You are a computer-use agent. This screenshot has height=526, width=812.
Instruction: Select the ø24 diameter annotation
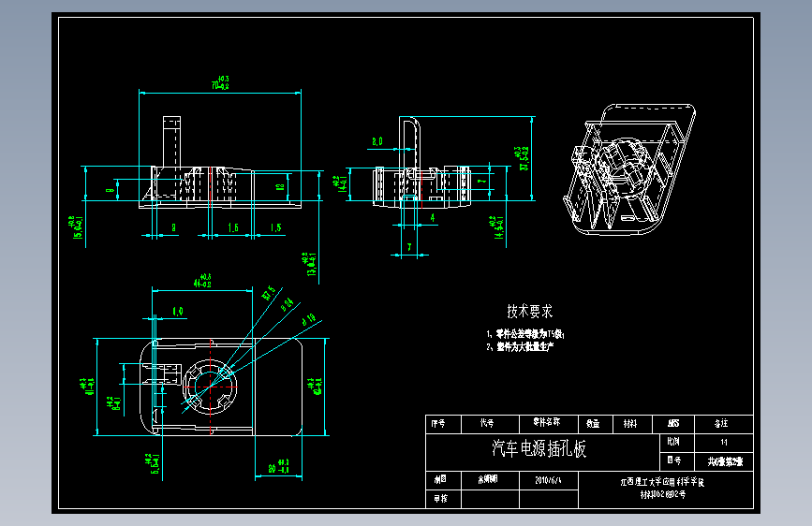coord(288,304)
